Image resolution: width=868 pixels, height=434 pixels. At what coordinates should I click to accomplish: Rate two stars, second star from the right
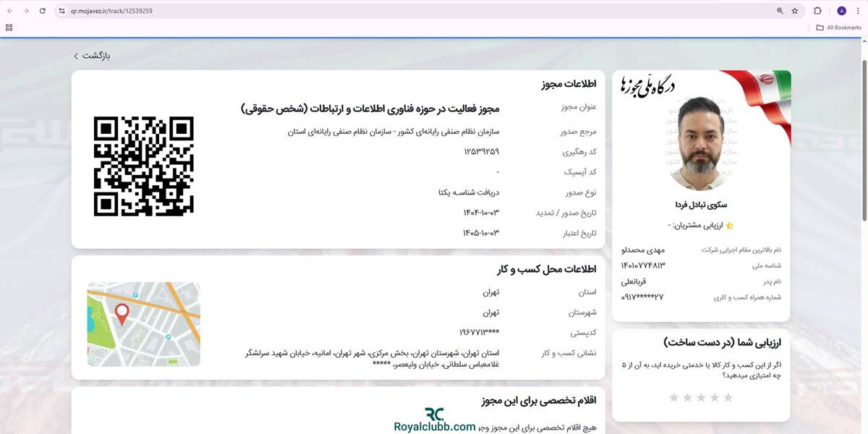[x=715, y=398]
